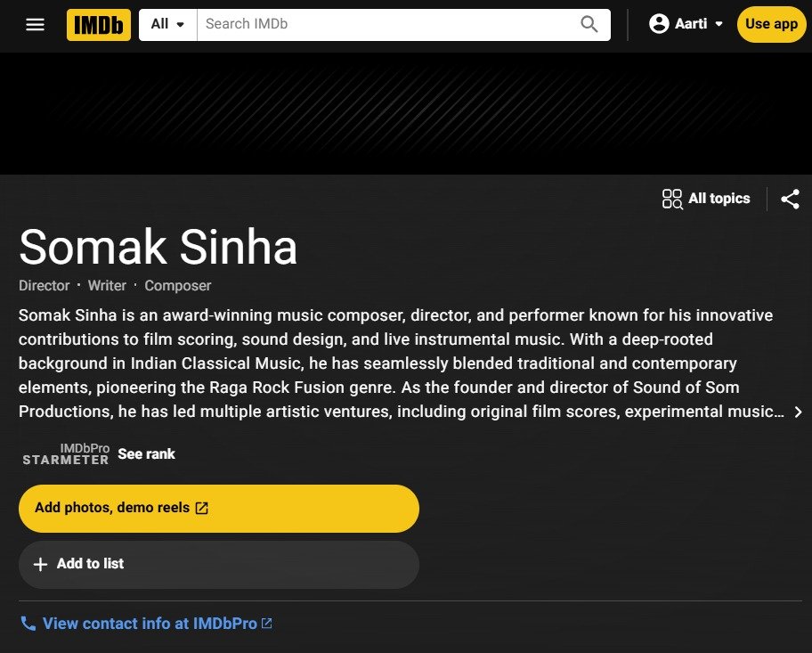Click the Use app button
Screen dimensions: 812x653
[771, 24]
